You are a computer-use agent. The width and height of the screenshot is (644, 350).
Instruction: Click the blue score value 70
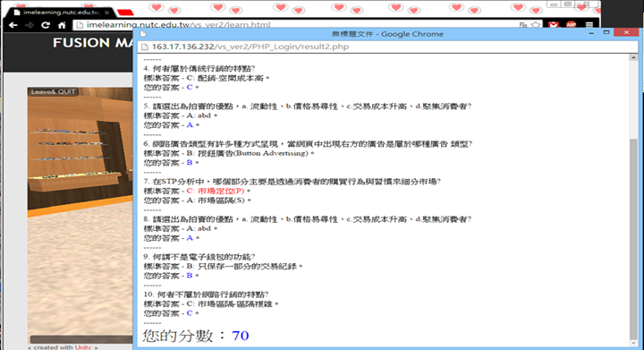(x=241, y=336)
